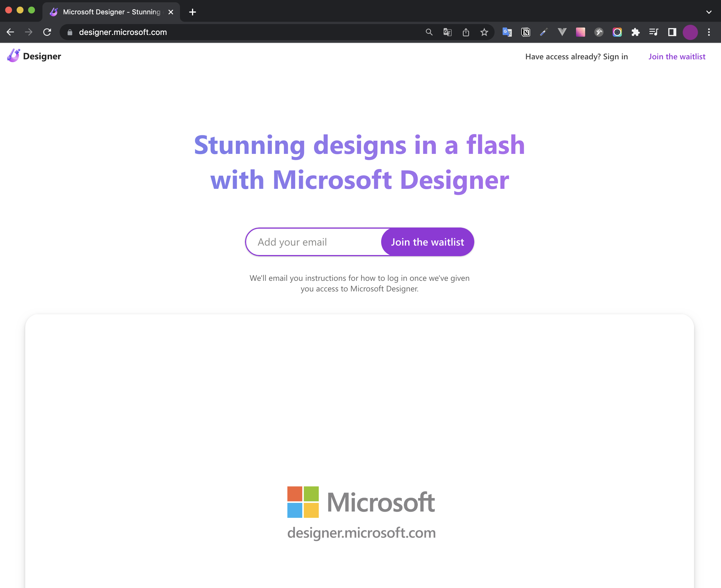This screenshot has height=588, width=721.
Task: Open media control playlist icon
Action: [x=654, y=32]
